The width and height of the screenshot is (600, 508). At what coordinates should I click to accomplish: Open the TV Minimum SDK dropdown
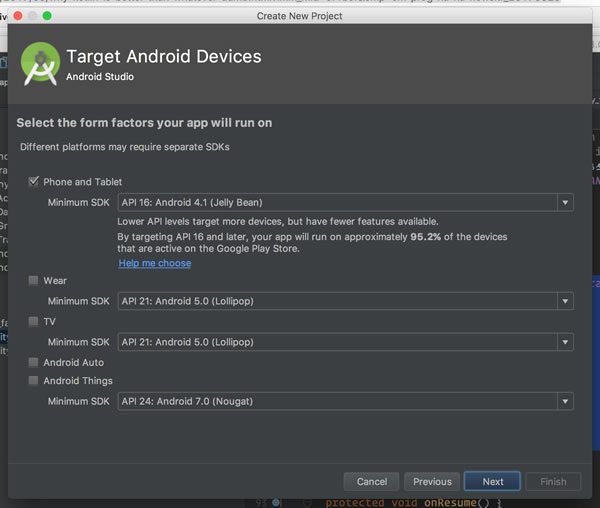point(345,342)
